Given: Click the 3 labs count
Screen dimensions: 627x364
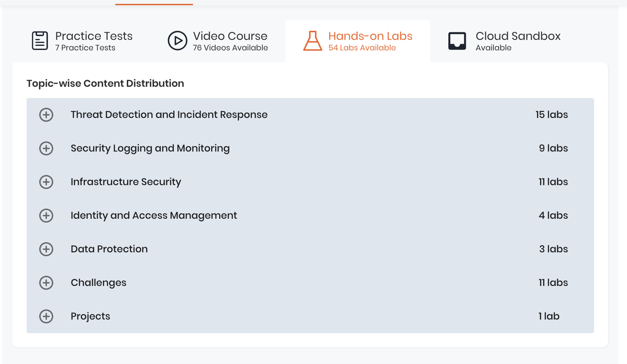Looking at the screenshot, I should (553, 249).
